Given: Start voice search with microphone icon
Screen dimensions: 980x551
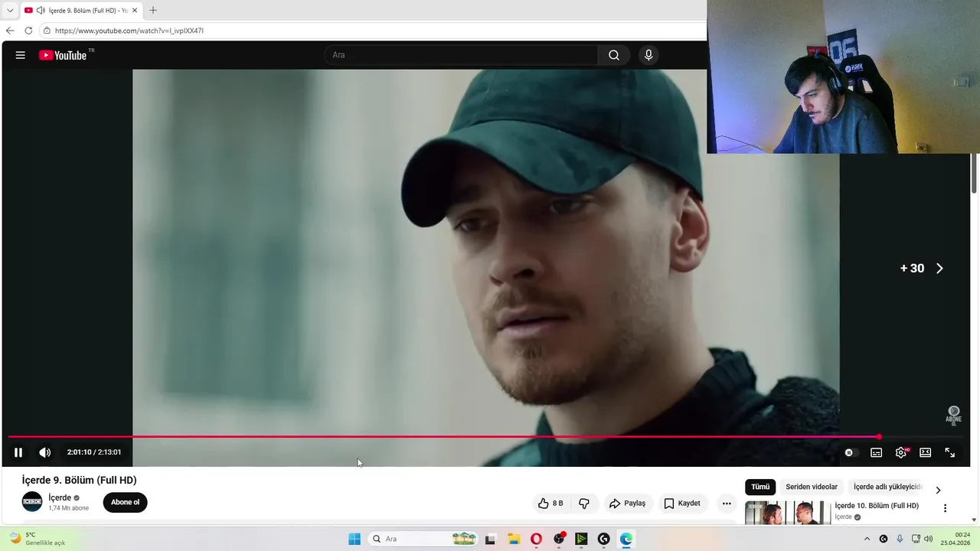Looking at the screenshot, I should [648, 55].
